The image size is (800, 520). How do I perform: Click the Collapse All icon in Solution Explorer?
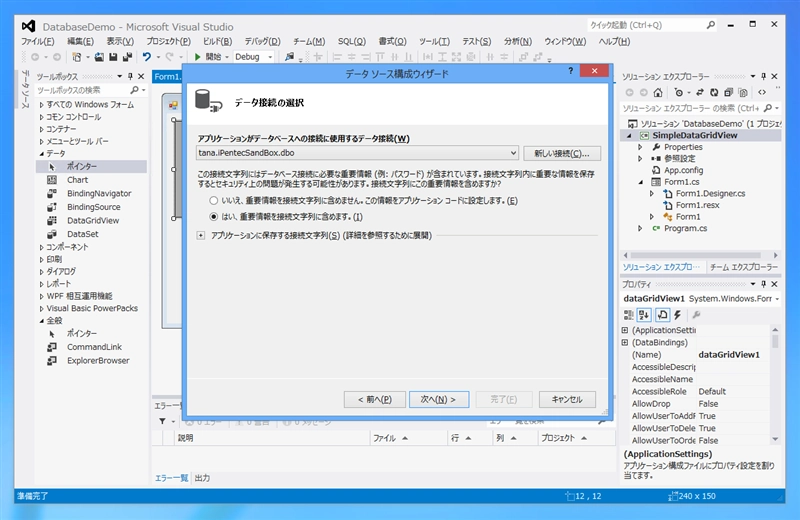(728, 92)
